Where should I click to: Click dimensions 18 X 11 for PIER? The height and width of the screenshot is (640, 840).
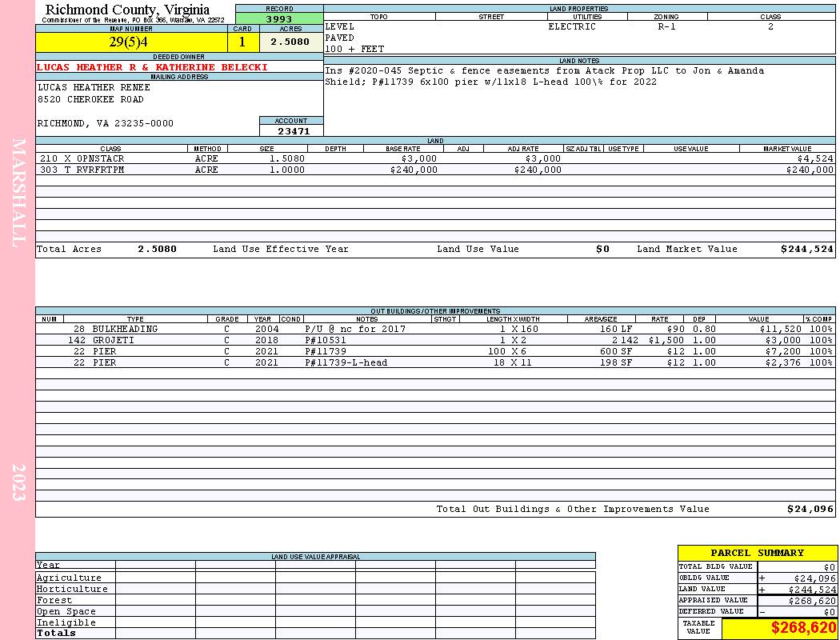(512, 363)
